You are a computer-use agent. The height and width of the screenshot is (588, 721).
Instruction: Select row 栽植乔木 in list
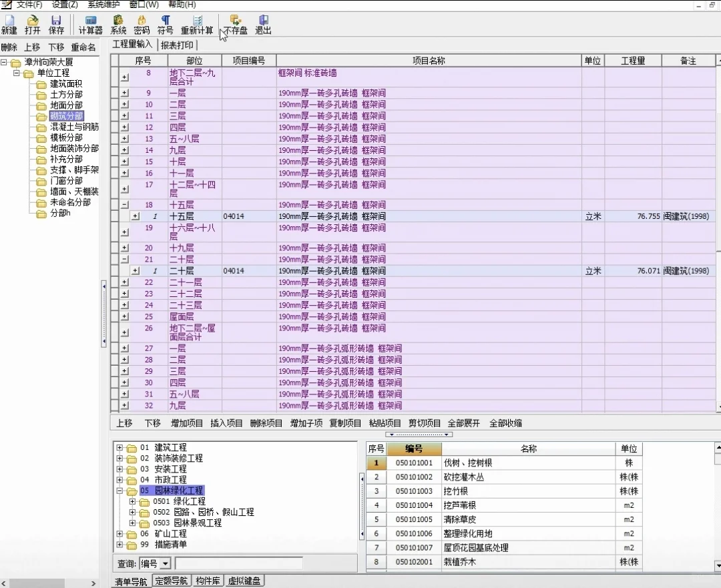click(503, 562)
